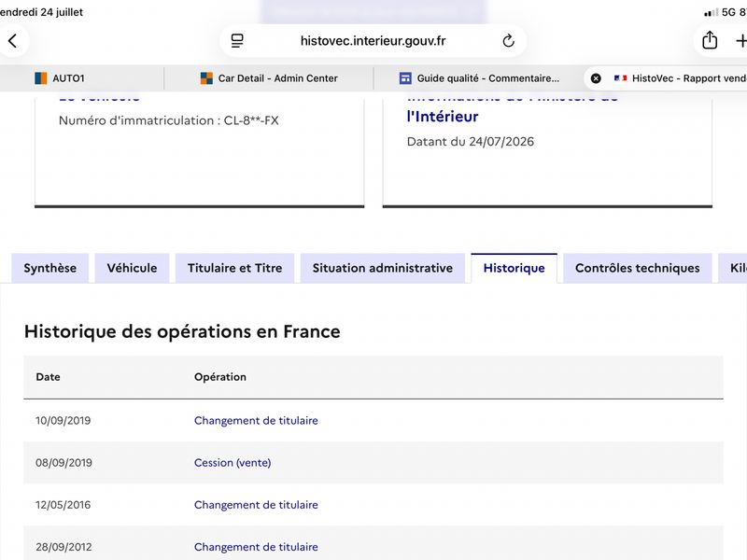Switch to Car Detail - Admin Center tab
747x560 pixels.
269,78
